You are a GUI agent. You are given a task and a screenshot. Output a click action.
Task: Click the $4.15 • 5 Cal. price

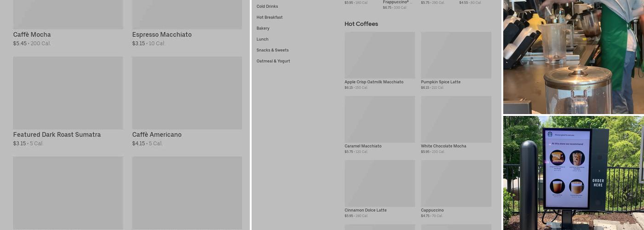[147, 144]
